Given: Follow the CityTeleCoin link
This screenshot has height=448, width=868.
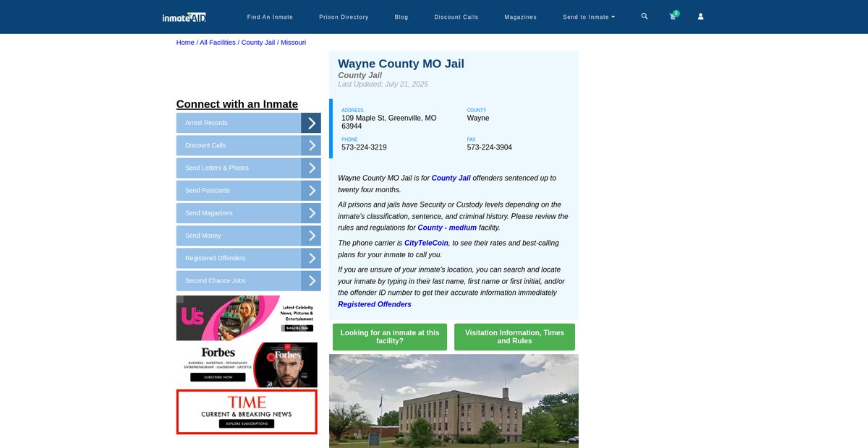Looking at the screenshot, I should pyautogui.click(x=426, y=243).
